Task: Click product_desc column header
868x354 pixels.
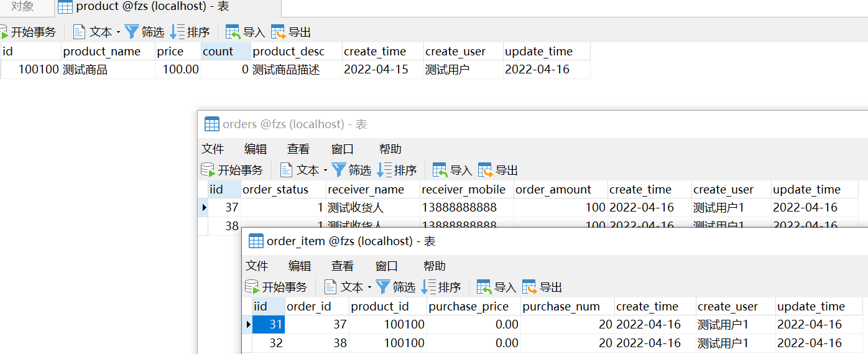Action: [x=297, y=52]
